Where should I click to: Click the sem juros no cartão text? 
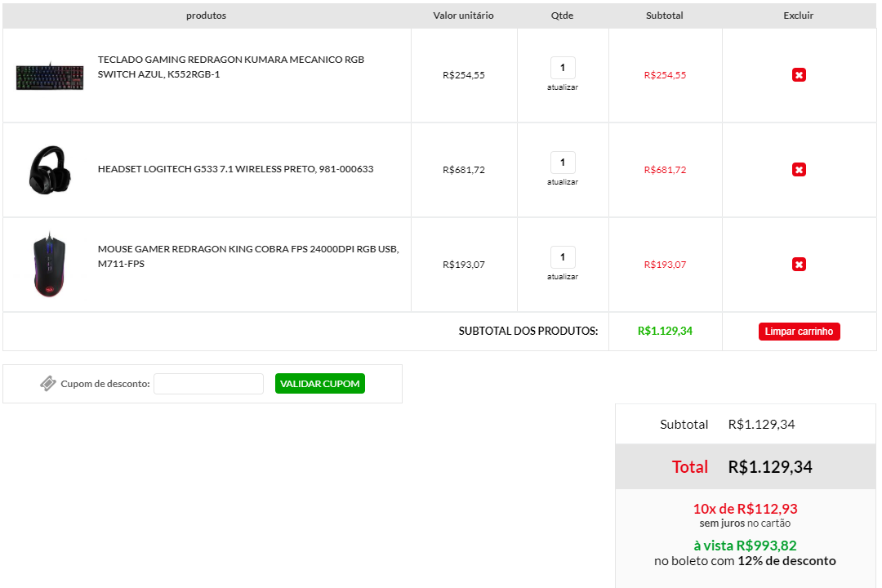(x=745, y=523)
